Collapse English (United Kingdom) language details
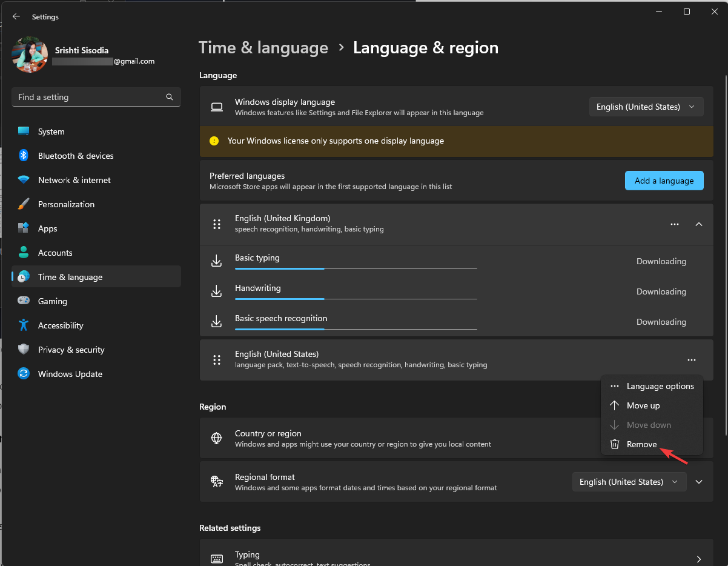This screenshot has width=728, height=566. [699, 224]
